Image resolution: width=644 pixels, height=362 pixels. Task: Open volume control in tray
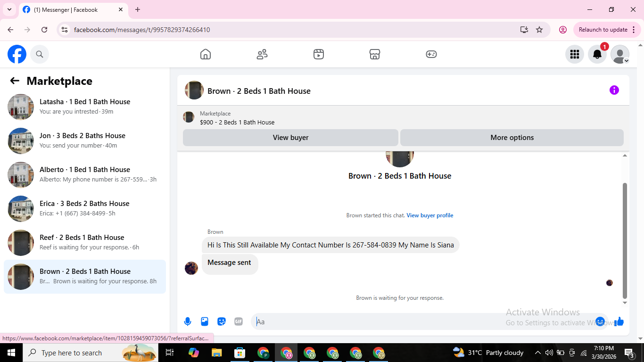549,353
